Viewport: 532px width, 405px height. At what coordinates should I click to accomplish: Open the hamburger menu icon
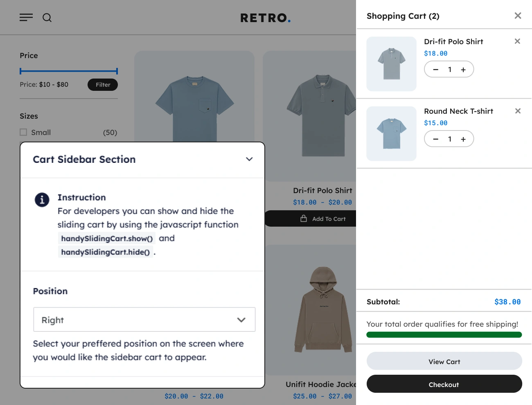pyautogui.click(x=26, y=17)
